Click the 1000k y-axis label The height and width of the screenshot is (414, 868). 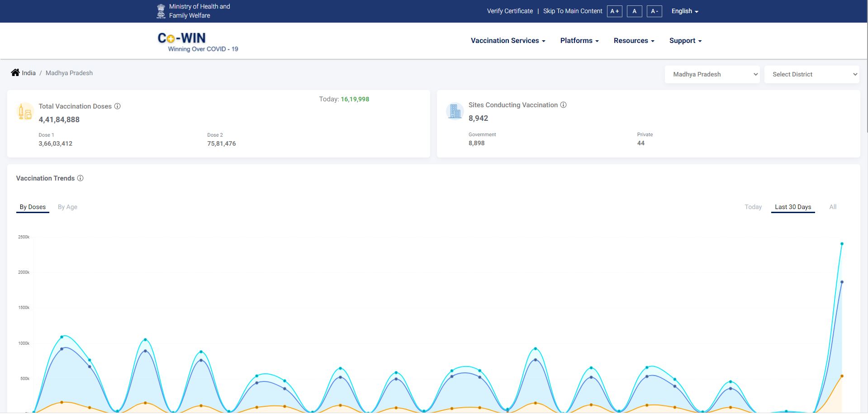pyautogui.click(x=24, y=343)
